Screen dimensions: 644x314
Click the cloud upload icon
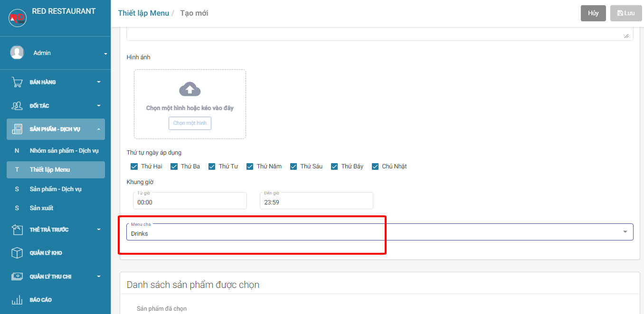click(x=189, y=89)
